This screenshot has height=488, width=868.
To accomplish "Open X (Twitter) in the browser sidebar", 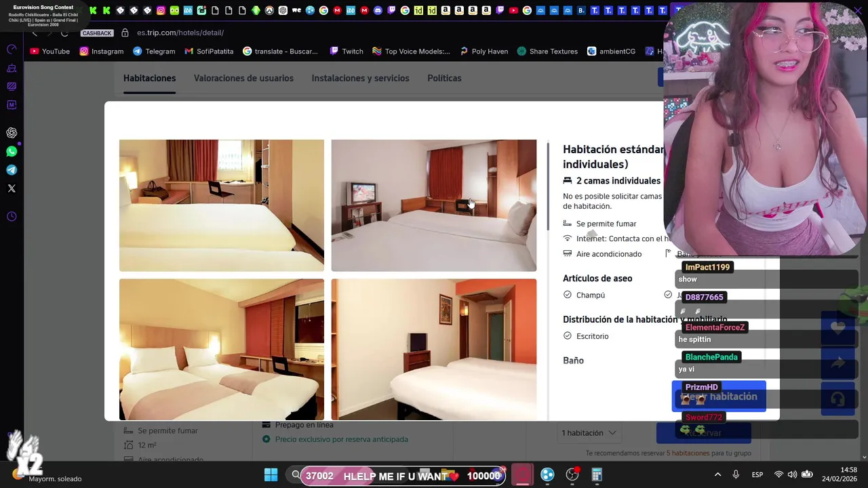I will click(12, 188).
